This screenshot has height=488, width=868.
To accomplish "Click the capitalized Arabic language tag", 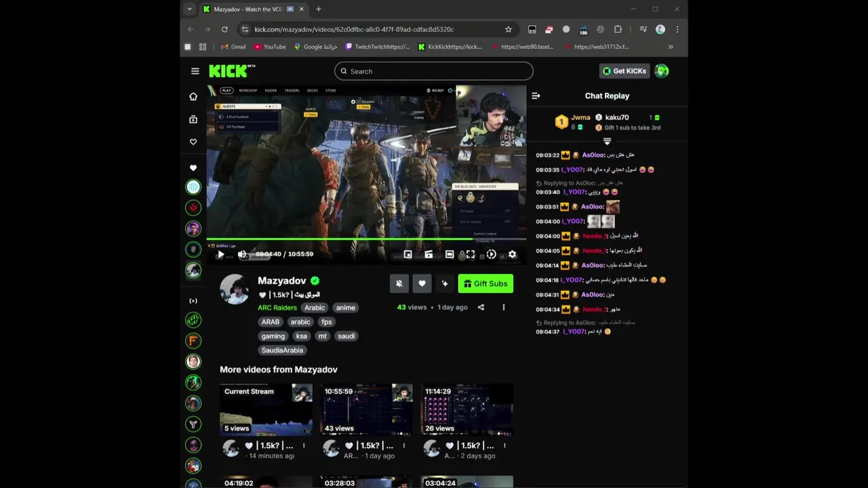I will pyautogui.click(x=315, y=308).
